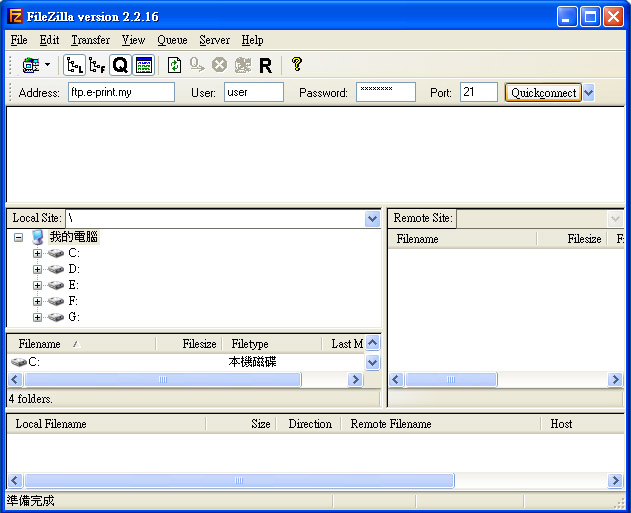Toggle the message log display icon
The height and width of the screenshot is (513, 631).
(144, 65)
